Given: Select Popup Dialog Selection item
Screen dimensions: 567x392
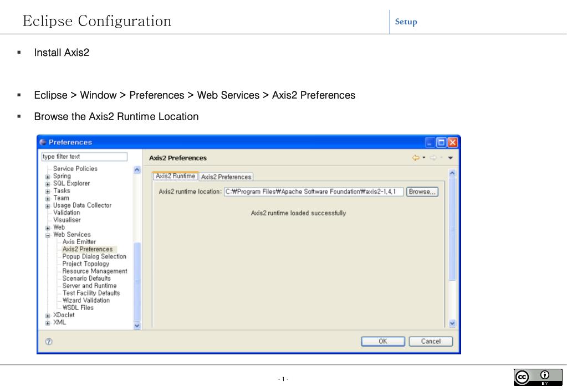Looking at the screenshot, I should [x=94, y=256].
